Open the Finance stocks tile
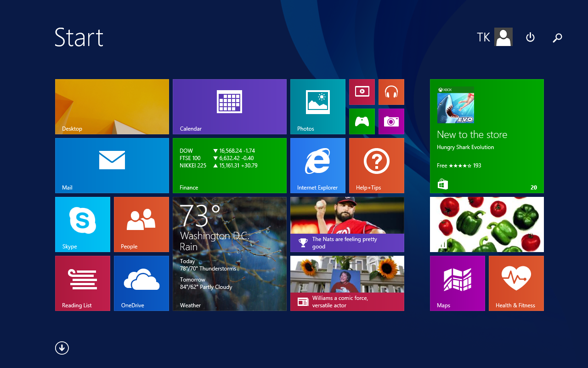This screenshot has width=588, height=368. point(230,166)
